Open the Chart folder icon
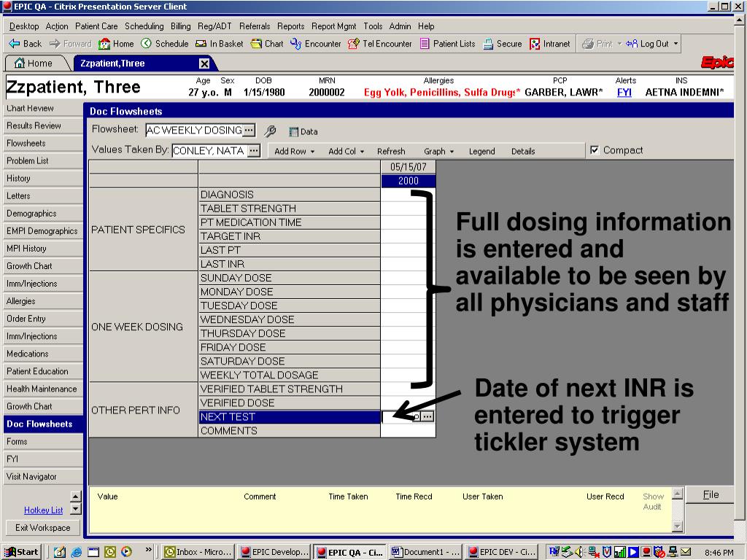Viewport: 747px width, 560px height. click(256, 44)
